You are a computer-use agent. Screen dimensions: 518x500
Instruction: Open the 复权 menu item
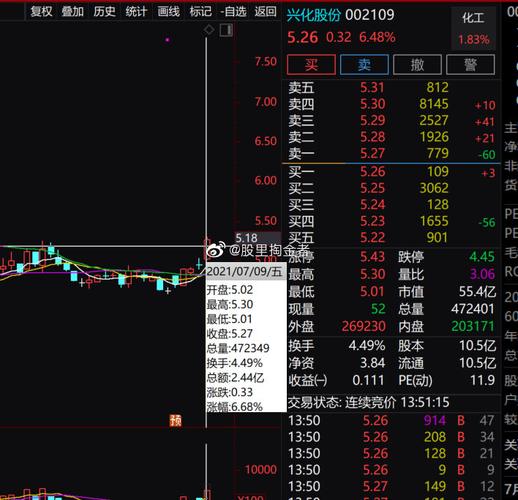(41, 12)
